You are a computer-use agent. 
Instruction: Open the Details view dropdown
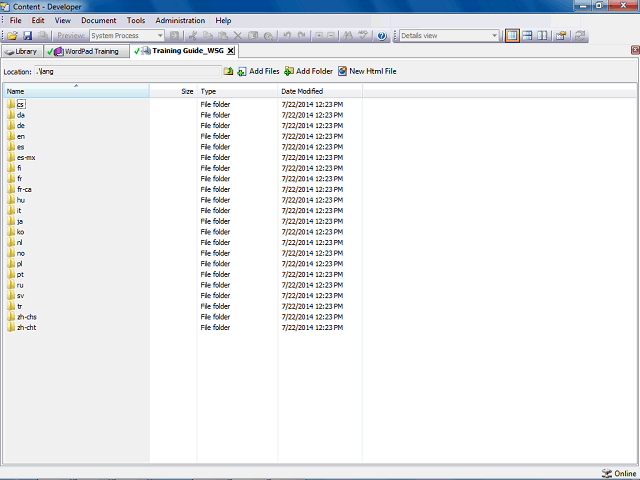click(x=449, y=36)
